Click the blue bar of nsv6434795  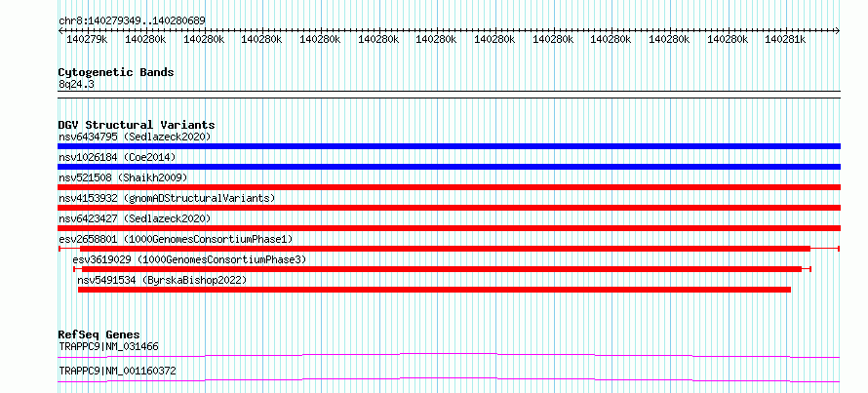point(449,146)
